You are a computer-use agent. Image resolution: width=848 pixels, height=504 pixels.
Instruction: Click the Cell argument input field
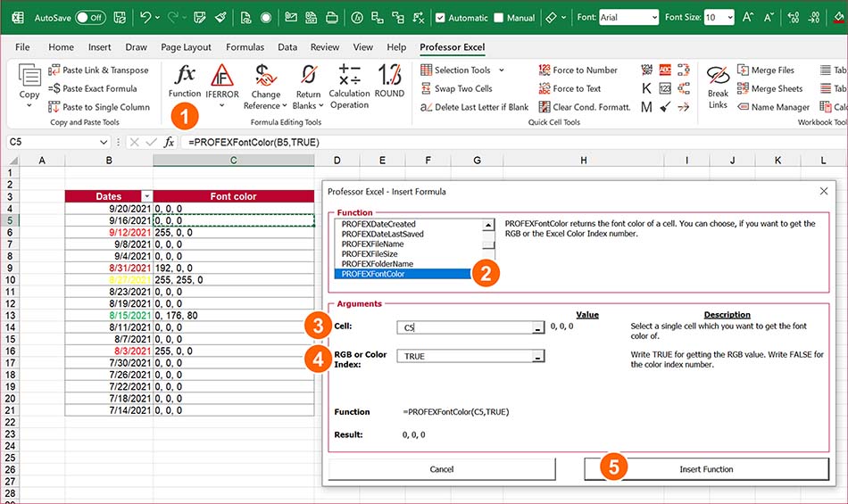(464, 327)
